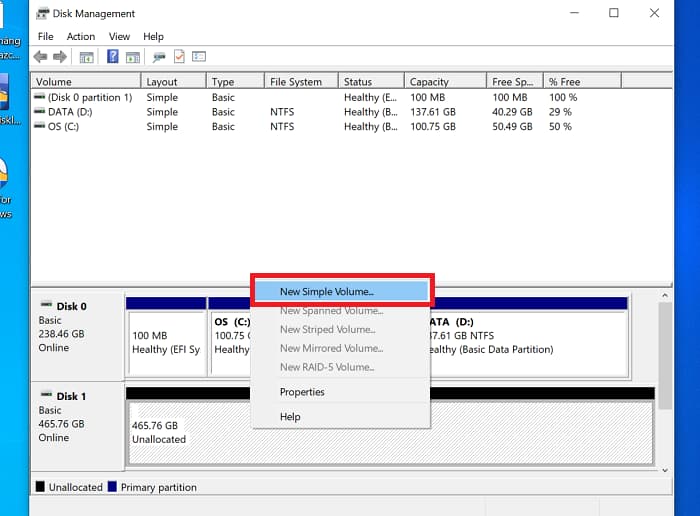Click Help in the context menu
Image resolution: width=700 pixels, height=516 pixels.
tap(290, 417)
